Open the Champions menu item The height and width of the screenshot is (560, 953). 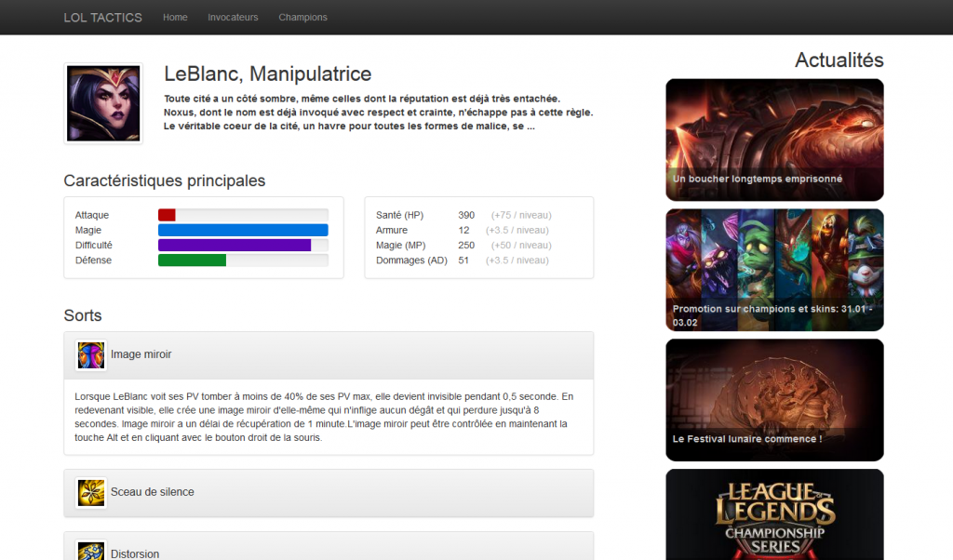[302, 17]
